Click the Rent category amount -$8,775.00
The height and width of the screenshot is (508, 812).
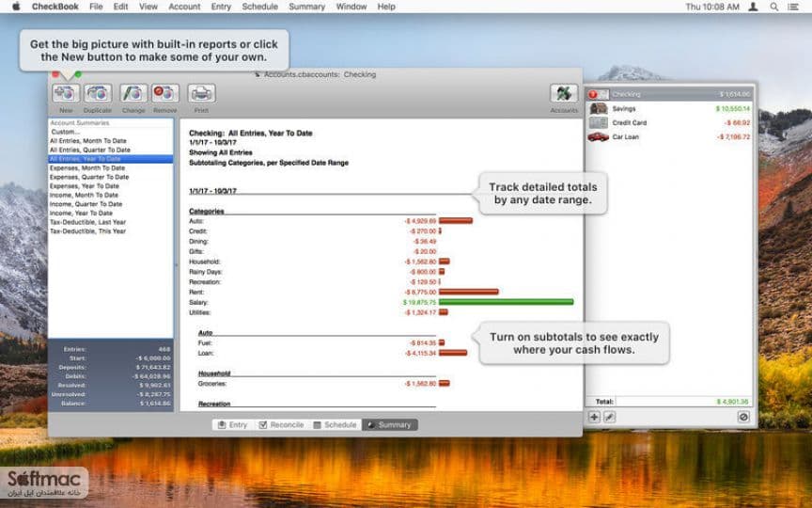420,293
